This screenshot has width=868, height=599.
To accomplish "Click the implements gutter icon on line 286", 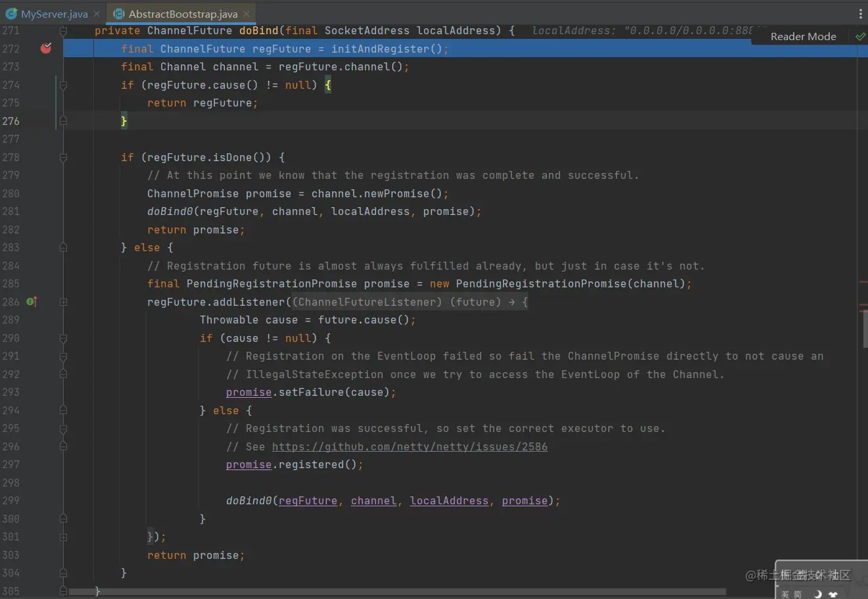I will [32, 302].
